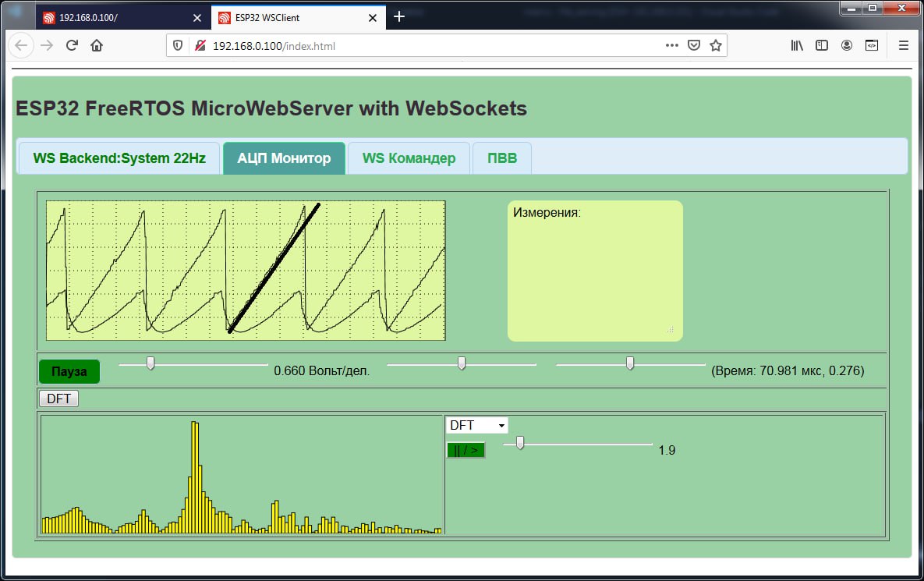
Task: Click the DFT button below Пауза
Action: click(59, 399)
